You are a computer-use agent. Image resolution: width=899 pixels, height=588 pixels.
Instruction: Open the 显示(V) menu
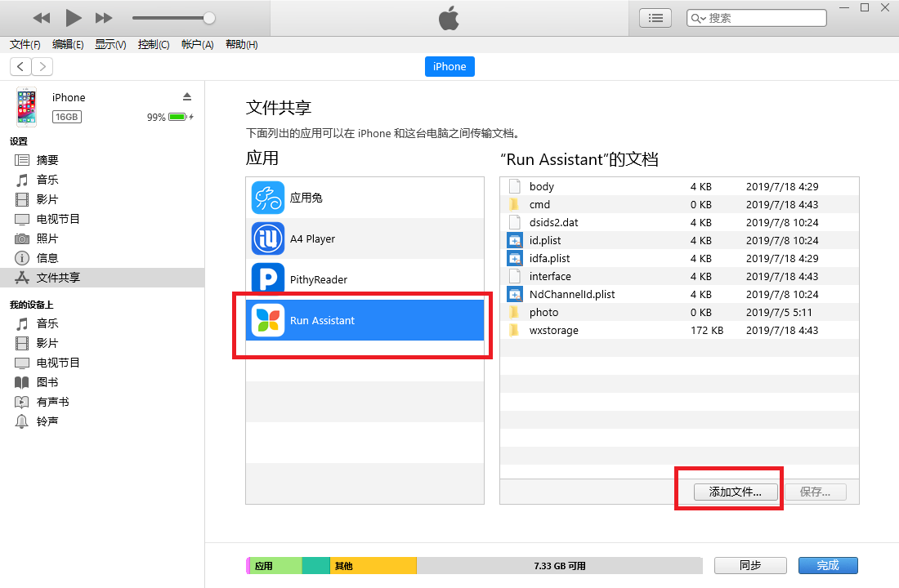(110, 45)
